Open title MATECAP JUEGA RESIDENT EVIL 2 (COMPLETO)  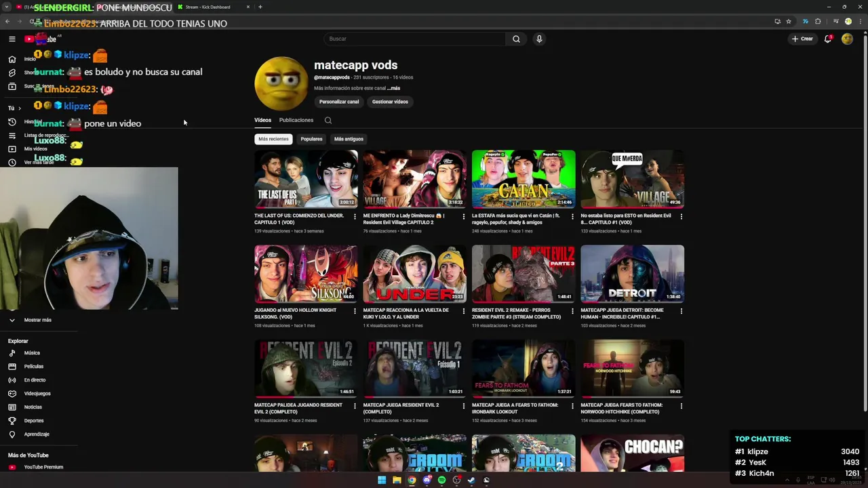click(401, 408)
